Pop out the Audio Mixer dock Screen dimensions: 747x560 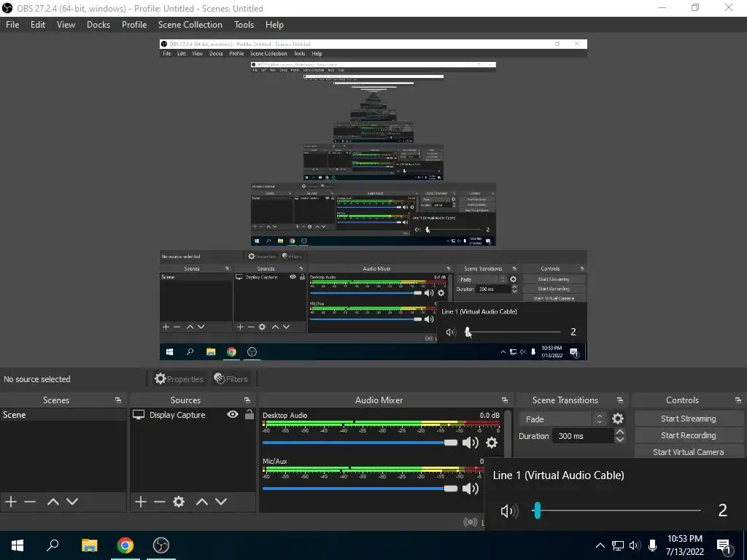(x=505, y=400)
